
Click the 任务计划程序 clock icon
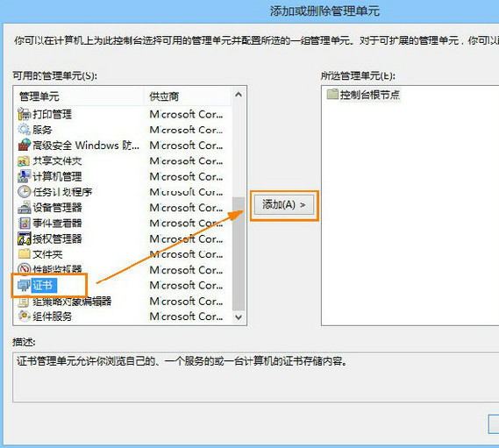click(24, 192)
